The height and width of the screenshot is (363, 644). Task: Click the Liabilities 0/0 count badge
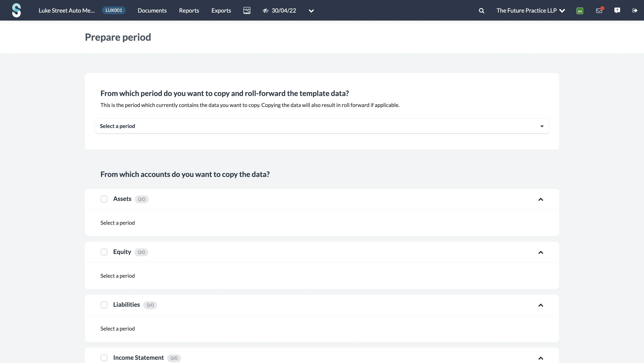click(150, 305)
